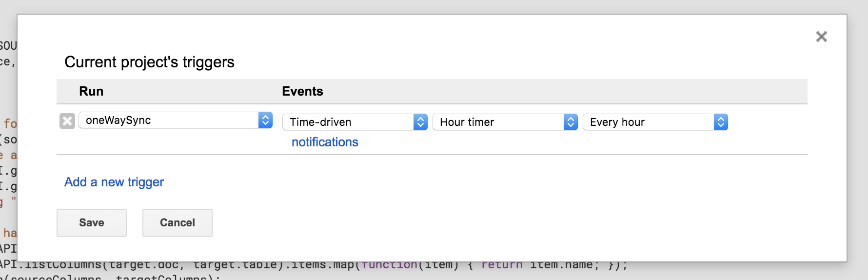Close the triggers dialog with the X

(821, 37)
